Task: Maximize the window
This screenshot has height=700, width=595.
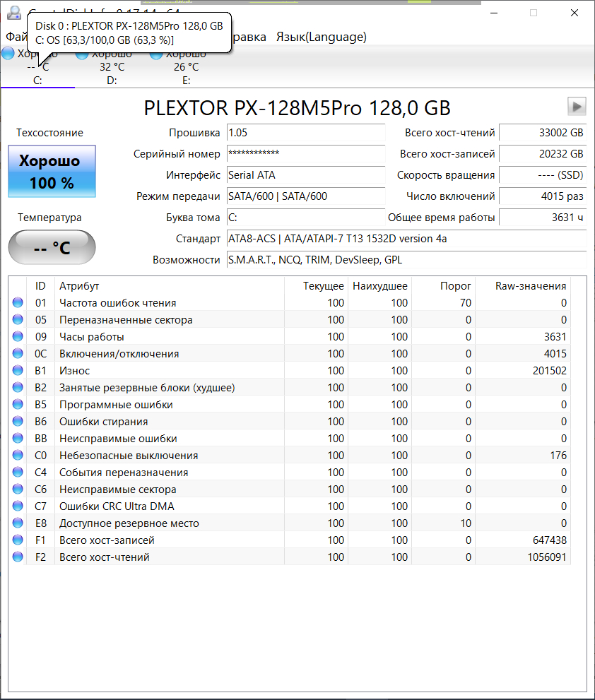Action: click(x=534, y=13)
